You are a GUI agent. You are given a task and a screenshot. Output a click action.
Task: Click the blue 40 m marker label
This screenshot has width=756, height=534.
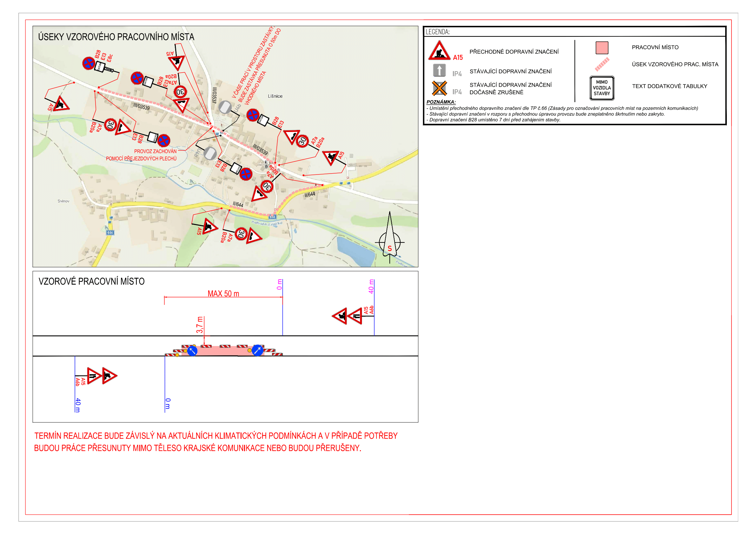[x=78, y=405]
